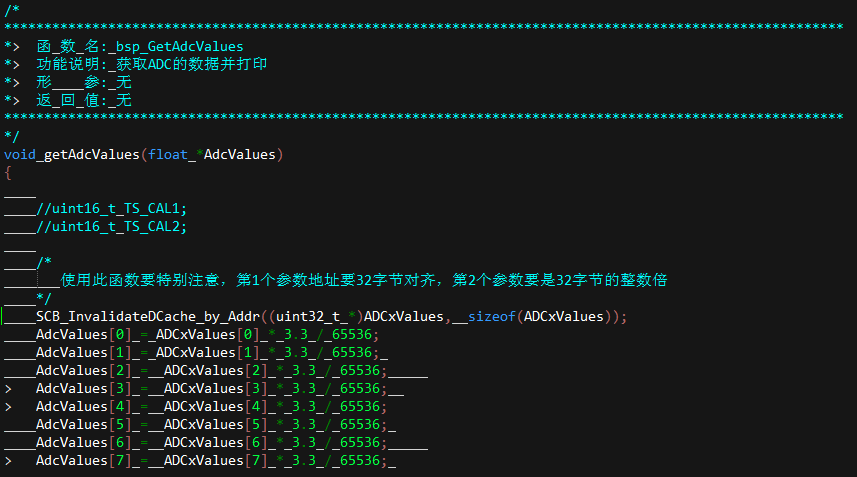The image size is (857, 477).
Task: Click the opening curly brace of the function
Action: click(8, 173)
